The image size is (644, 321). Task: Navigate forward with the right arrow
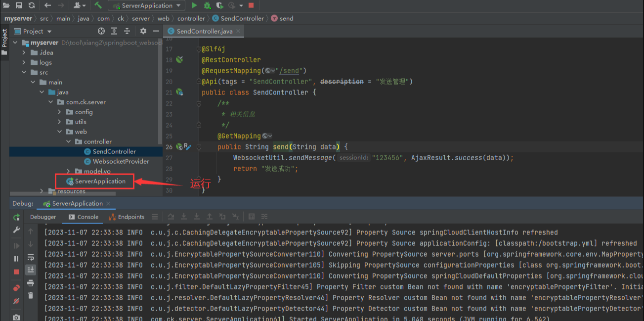pos(61,5)
